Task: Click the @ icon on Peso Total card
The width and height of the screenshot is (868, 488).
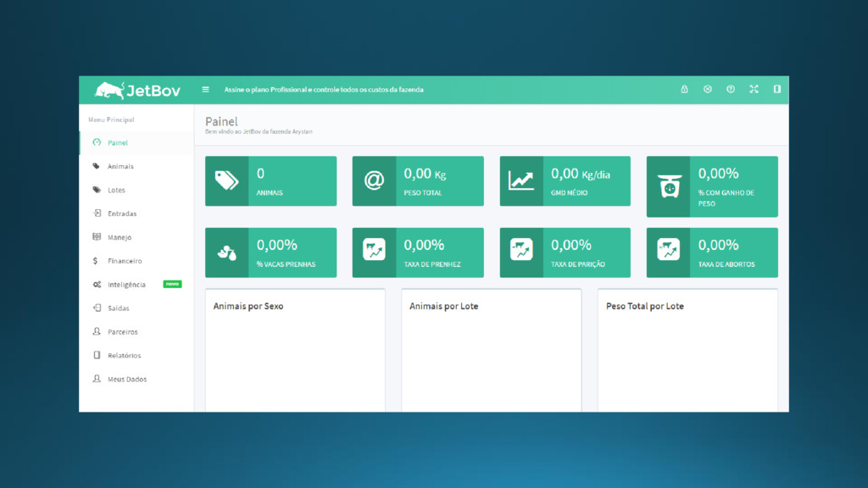Action: tap(374, 180)
